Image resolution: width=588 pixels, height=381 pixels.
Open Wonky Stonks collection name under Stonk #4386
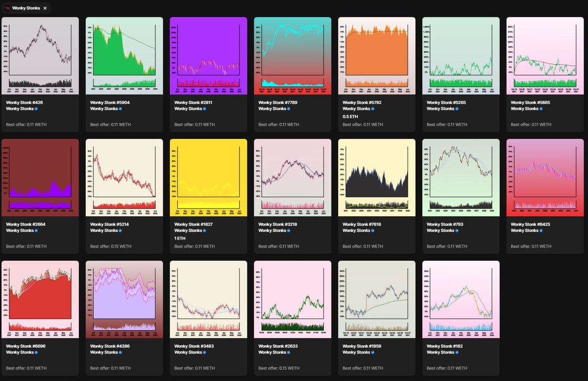point(103,353)
